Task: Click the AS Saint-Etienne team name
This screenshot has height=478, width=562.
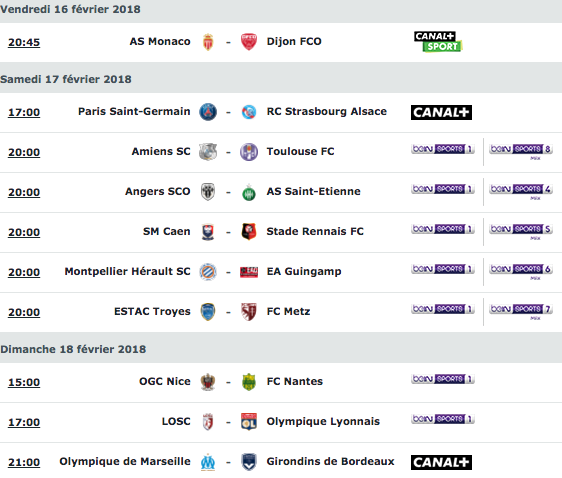Action: pyautogui.click(x=314, y=191)
